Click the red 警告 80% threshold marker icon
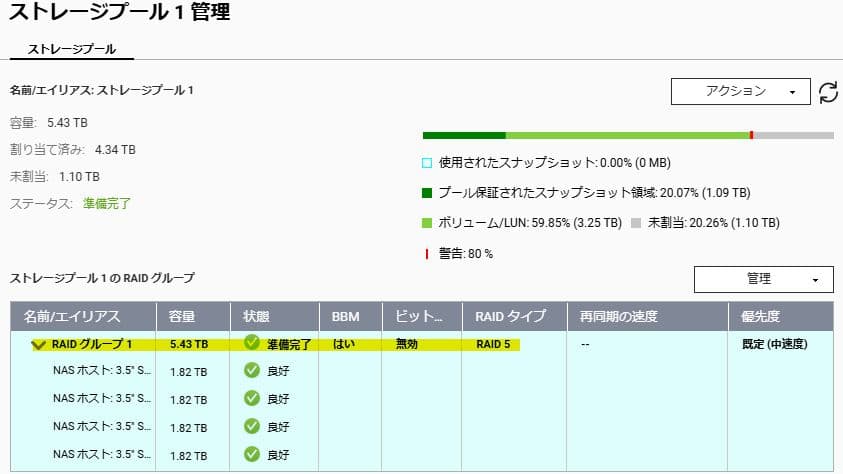This screenshot has height=474, width=843. [427, 253]
